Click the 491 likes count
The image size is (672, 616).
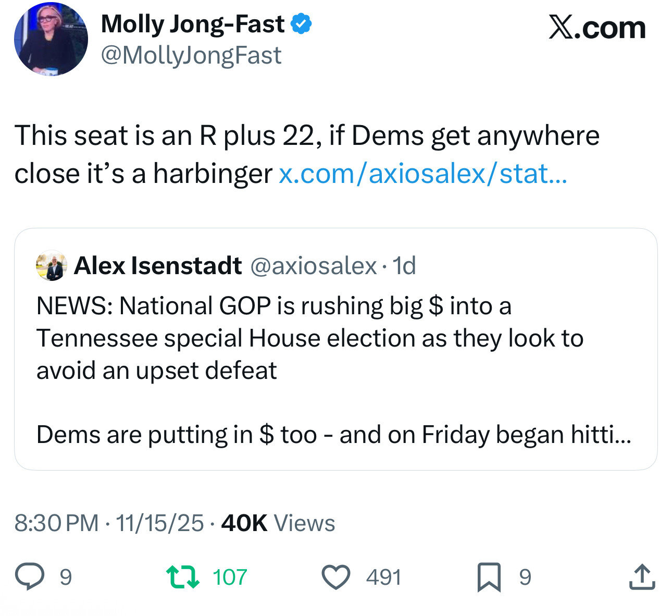coord(384,577)
